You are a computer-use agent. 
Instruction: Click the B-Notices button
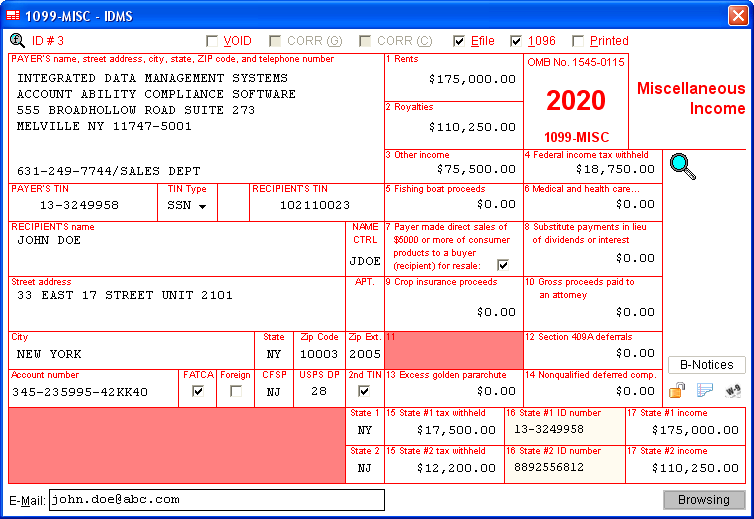click(706, 365)
